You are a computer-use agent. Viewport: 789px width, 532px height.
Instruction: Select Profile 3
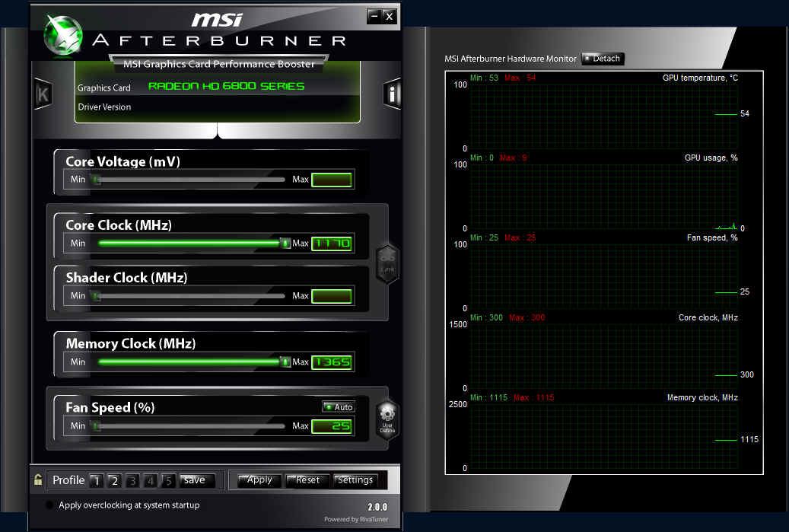132,481
